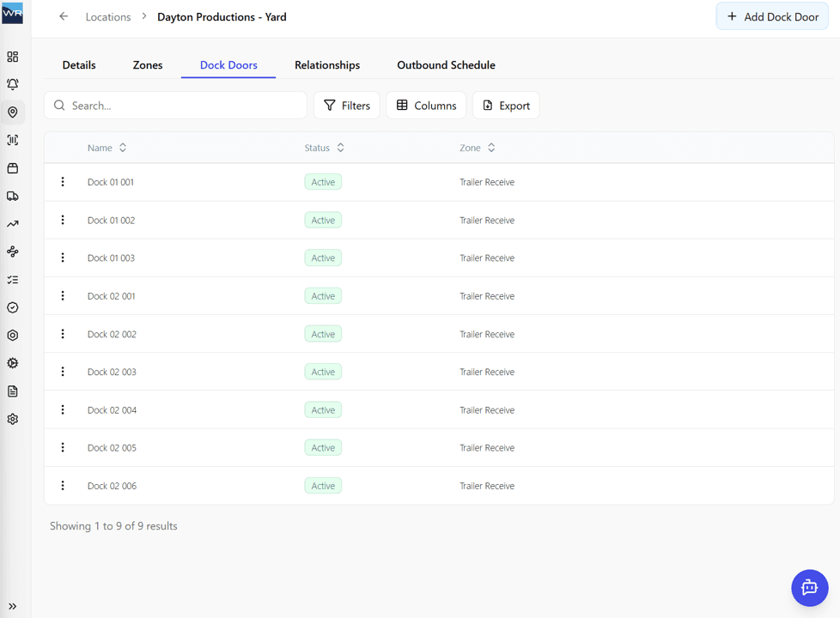This screenshot has height=618, width=840.
Task: Click the Add Dock Door button
Action: coord(771,16)
